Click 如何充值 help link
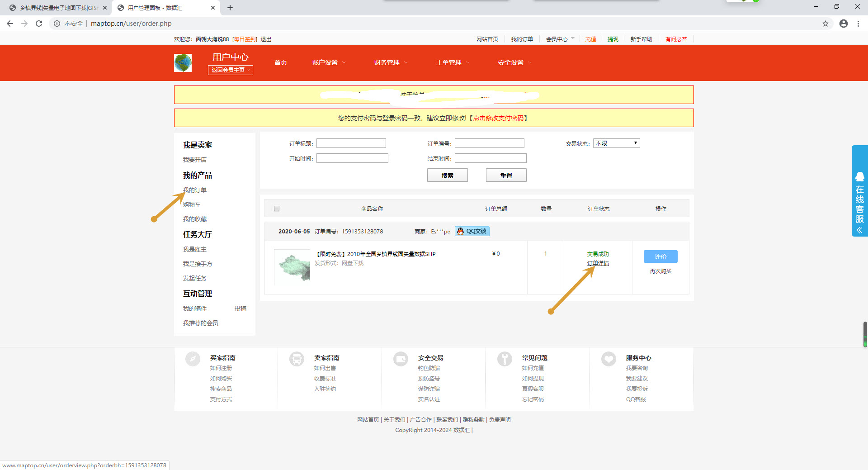The height and width of the screenshot is (470, 868). tap(533, 368)
